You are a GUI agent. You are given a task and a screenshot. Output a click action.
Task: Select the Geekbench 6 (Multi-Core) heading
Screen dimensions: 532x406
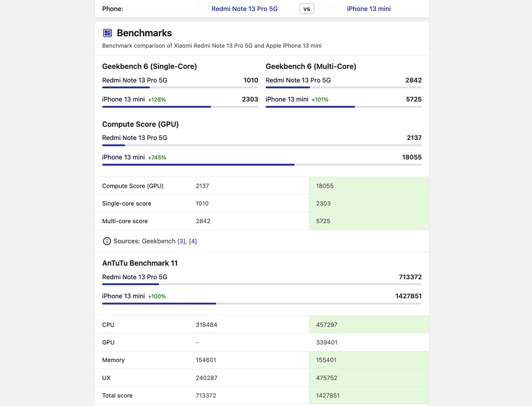311,66
